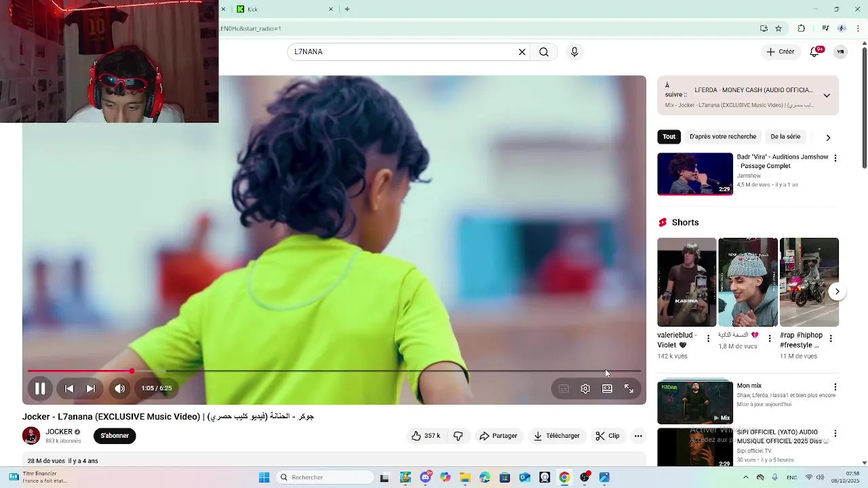Open the #rap #hiphop #freestyle short
This screenshot has height=488, width=868.
pyautogui.click(x=809, y=282)
